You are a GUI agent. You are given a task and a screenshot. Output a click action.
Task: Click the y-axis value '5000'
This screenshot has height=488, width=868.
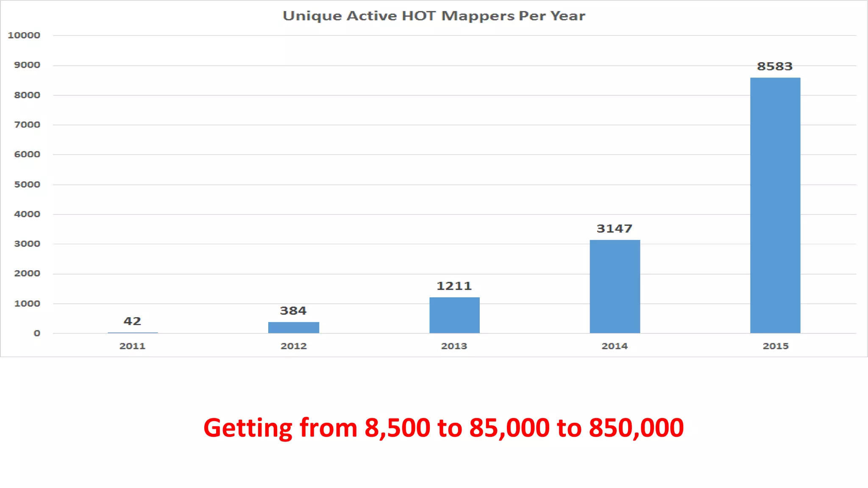click(x=27, y=185)
